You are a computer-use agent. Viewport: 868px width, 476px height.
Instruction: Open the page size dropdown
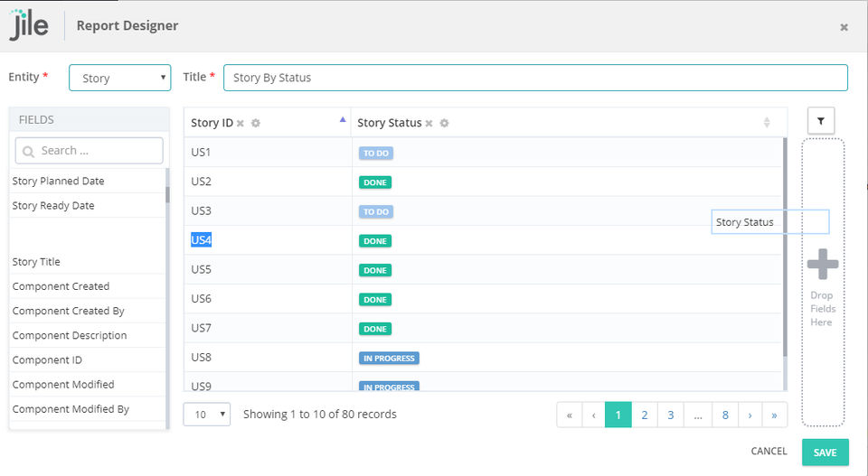(x=207, y=415)
